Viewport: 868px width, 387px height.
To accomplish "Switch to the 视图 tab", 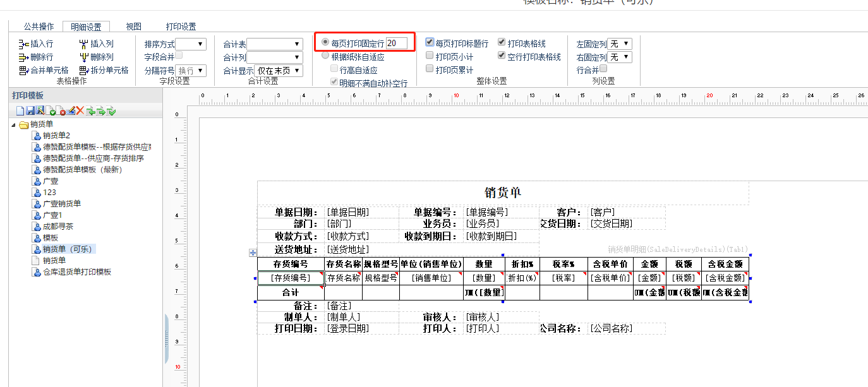I will click(133, 27).
